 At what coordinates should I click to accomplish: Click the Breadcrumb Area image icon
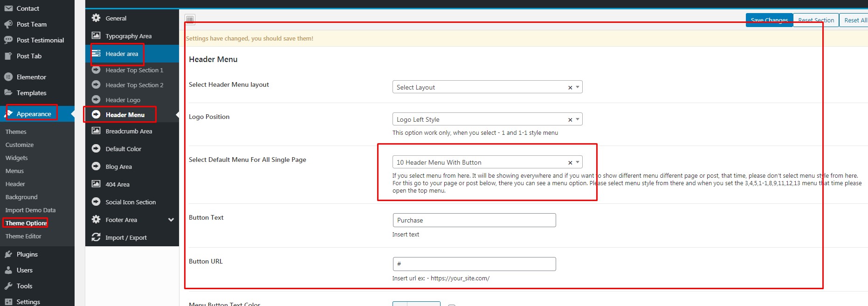tap(96, 131)
